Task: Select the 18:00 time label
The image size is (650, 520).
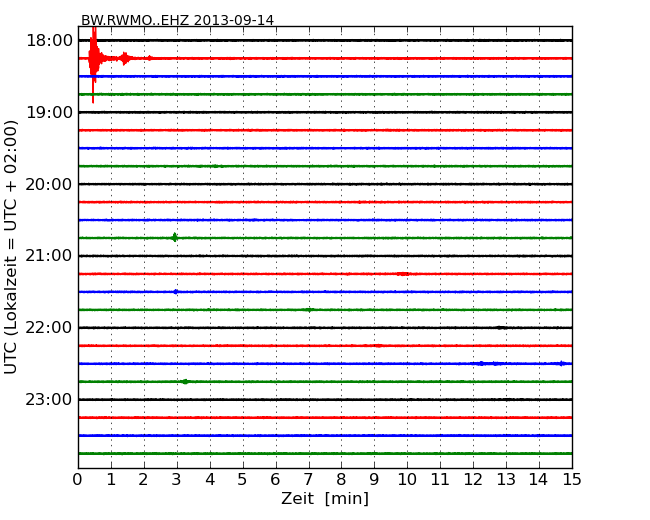Action: coord(50,41)
